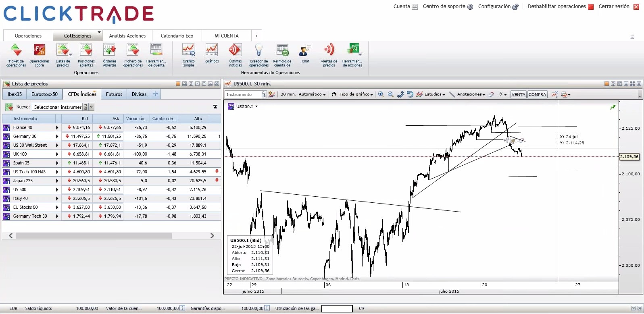Open Tipo de gráfico dropdown
644x314 pixels.
(352, 94)
